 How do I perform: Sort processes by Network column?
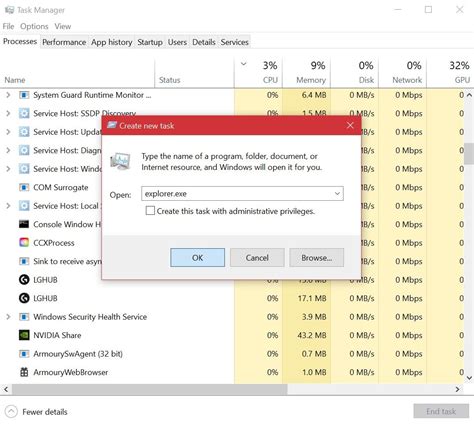[402, 72]
